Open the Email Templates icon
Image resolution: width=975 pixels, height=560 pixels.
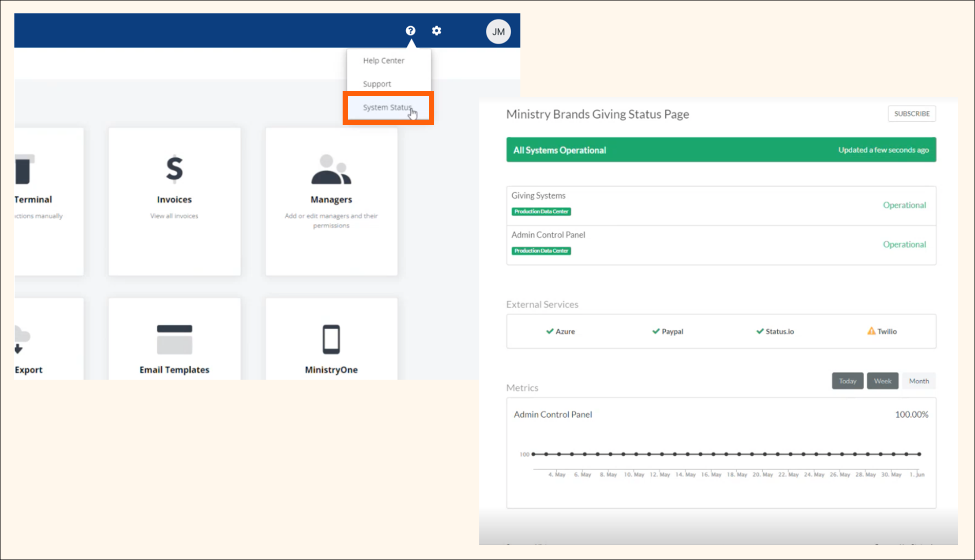174,340
